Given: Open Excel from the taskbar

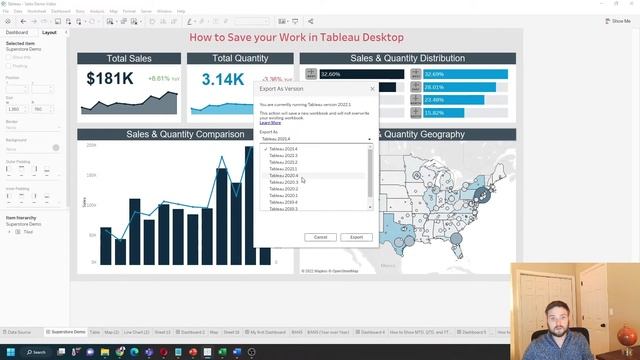Looking at the screenshot, I should click(x=222, y=352).
